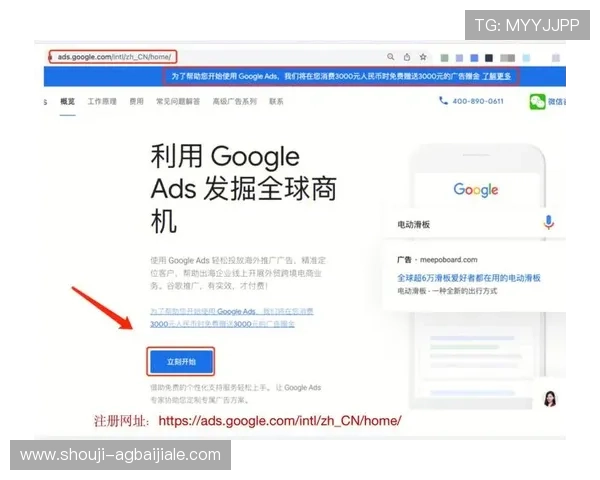
Task: Open the 高级广告系列 navigation tab
Action: (235, 101)
